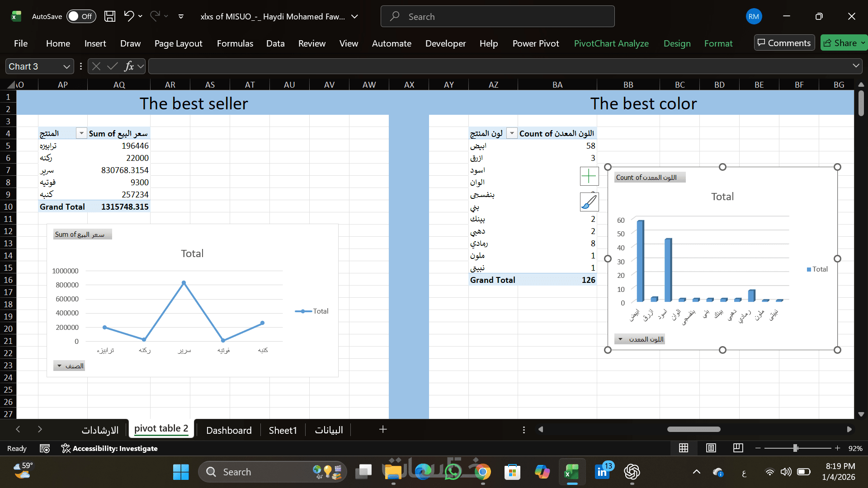Viewport: 868px width, 488px height.
Task: Open the المنتج pivot filter dropdown
Action: [81, 133]
